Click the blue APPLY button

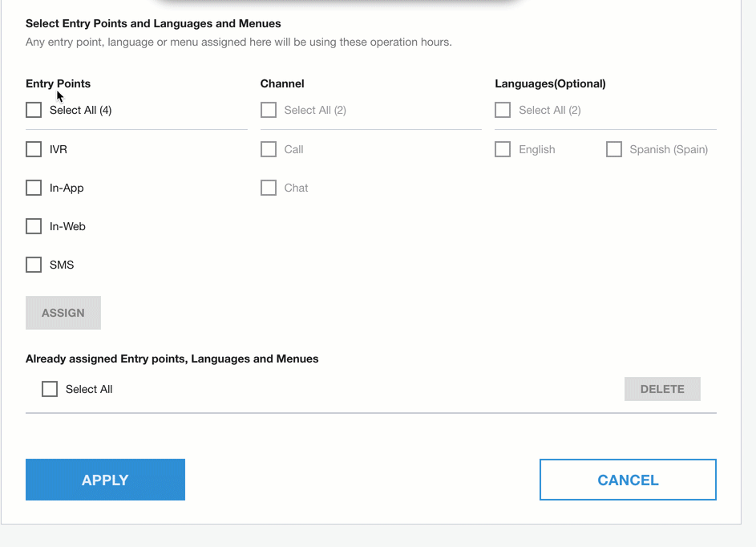pos(105,480)
